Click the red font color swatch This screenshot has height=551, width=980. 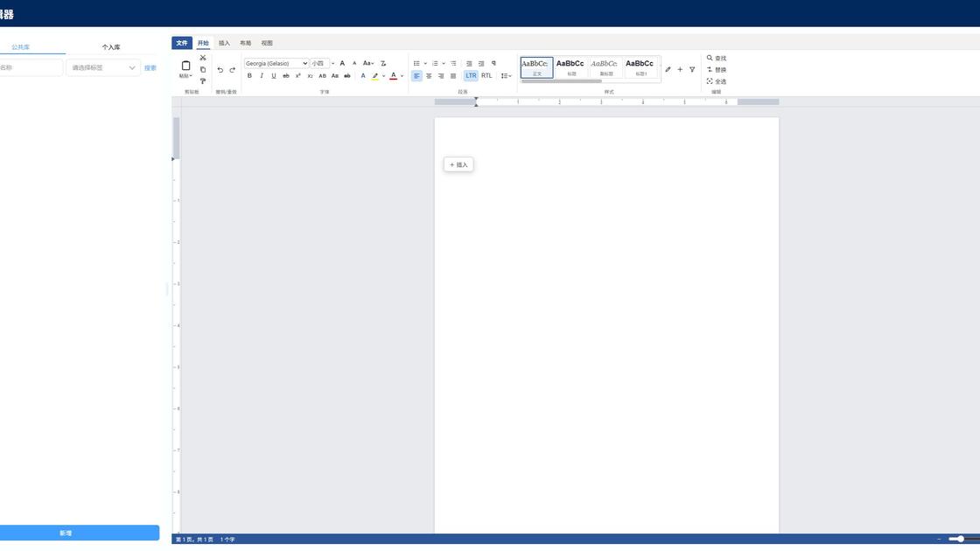point(393,75)
